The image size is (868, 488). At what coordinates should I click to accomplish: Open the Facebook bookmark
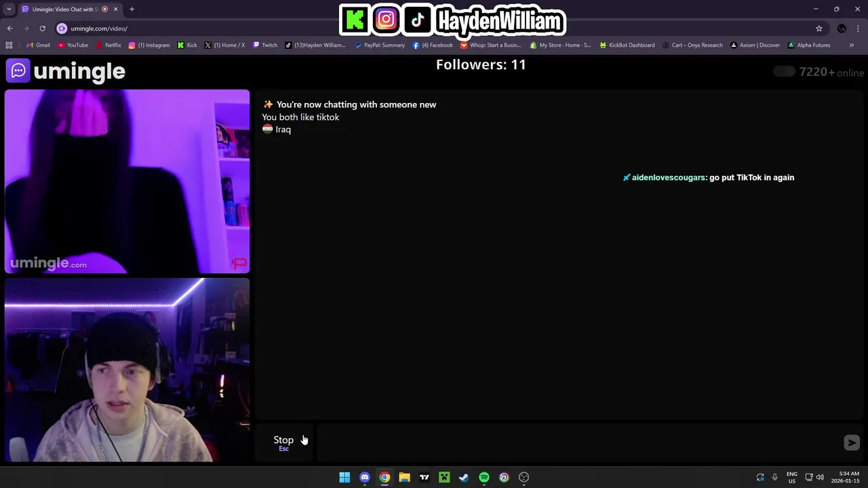pyautogui.click(x=433, y=45)
